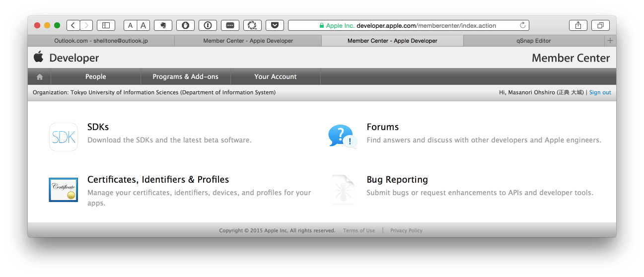Open Terms of Use in footer
Screen dimensions: 644x277
(x=359, y=230)
